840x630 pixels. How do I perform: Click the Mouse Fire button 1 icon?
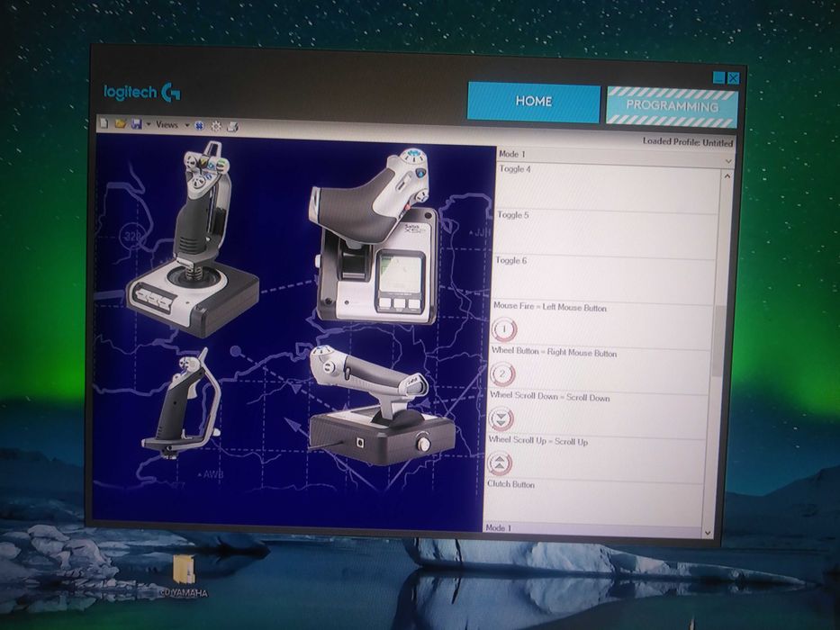503,329
